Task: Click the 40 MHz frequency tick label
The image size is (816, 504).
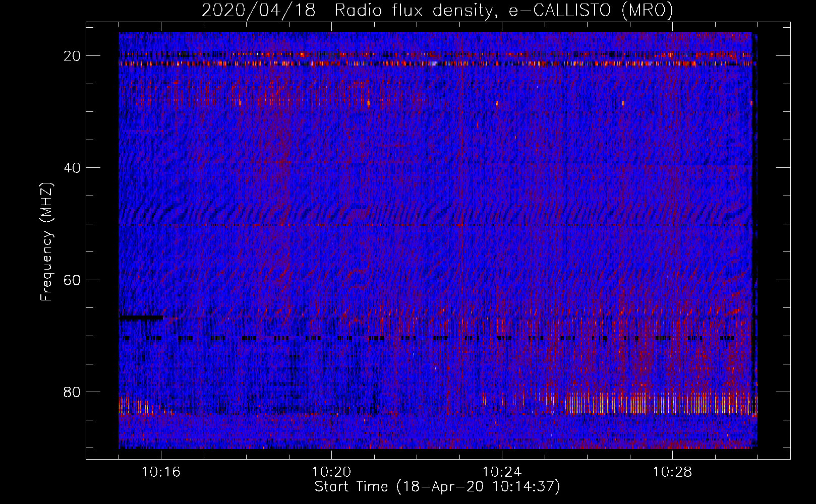Action: 73,168
